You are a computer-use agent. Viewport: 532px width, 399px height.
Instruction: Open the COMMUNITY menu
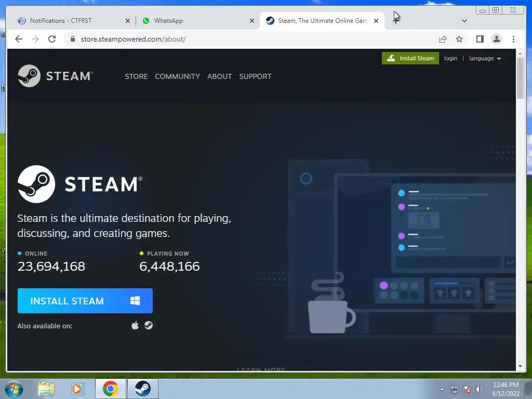tap(178, 76)
